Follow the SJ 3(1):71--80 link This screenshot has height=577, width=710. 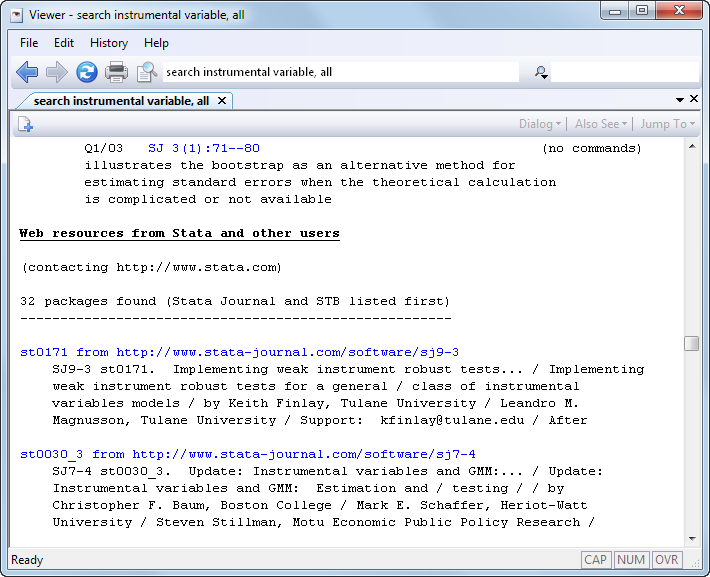point(203,148)
